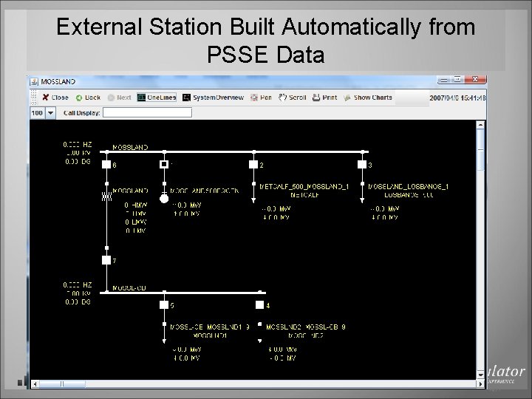Print the MOSSLAND one-line diagram

[x=324, y=98]
